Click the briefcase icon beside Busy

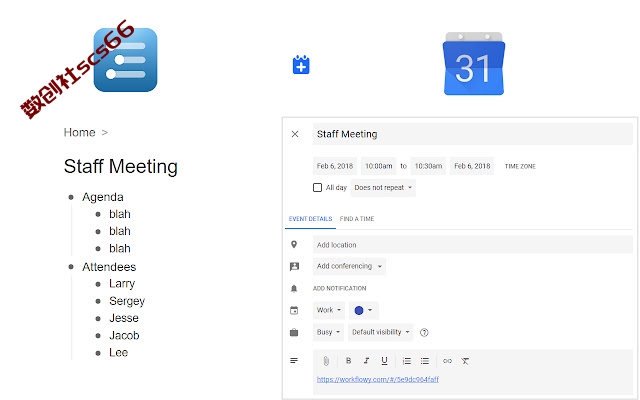(x=294, y=332)
